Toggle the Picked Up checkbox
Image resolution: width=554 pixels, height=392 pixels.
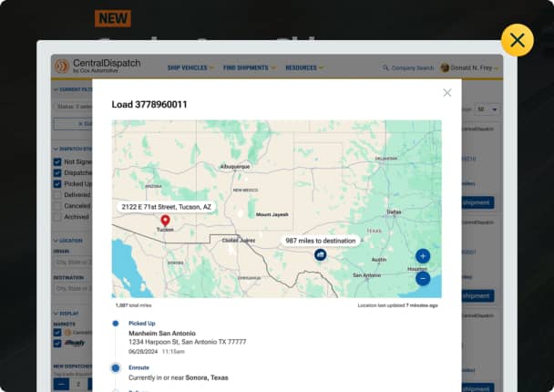click(57, 184)
